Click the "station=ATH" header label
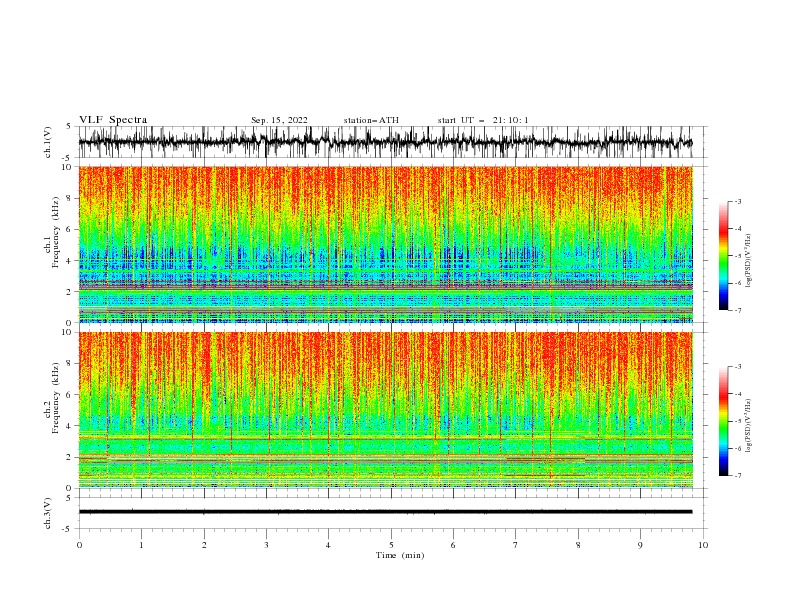 click(371, 120)
